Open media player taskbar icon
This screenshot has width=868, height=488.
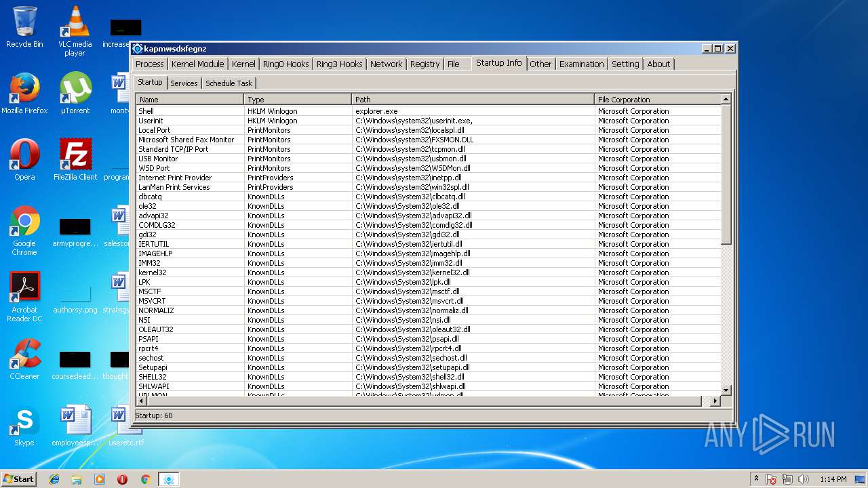coord(100,479)
